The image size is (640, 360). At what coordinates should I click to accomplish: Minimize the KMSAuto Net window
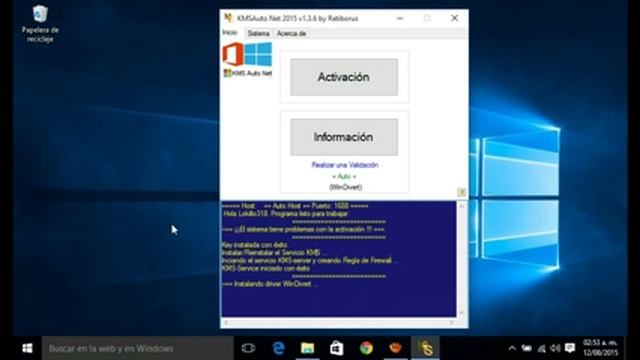coord(400,18)
